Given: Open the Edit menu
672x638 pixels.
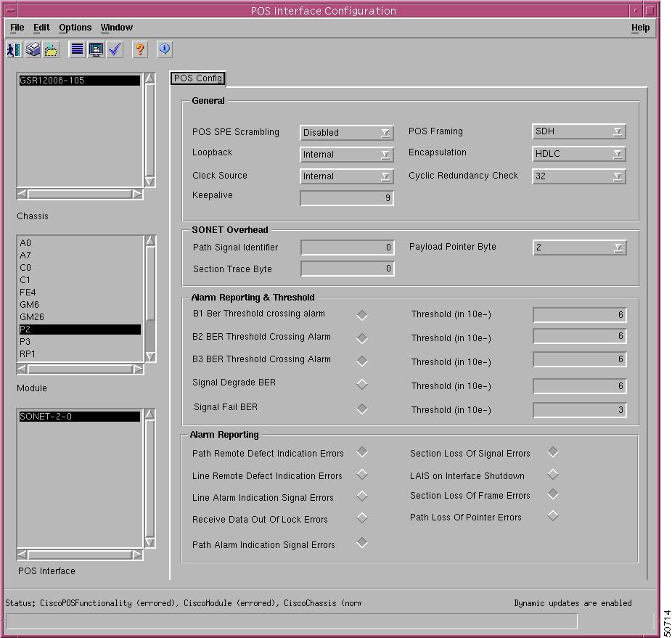Looking at the screenshot, I should (x=41, y=28).
